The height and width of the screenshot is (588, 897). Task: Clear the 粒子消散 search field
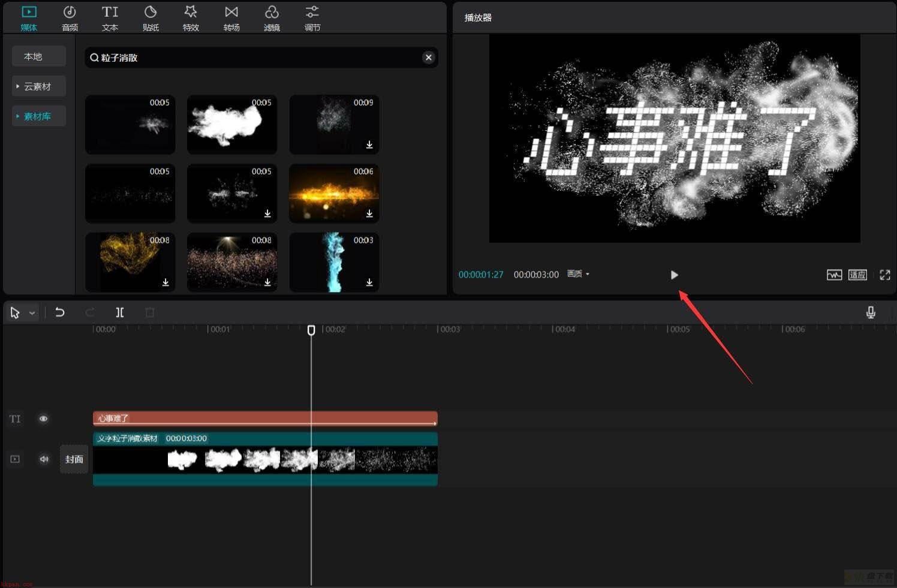pyautogui.click(x=428, y=58)
